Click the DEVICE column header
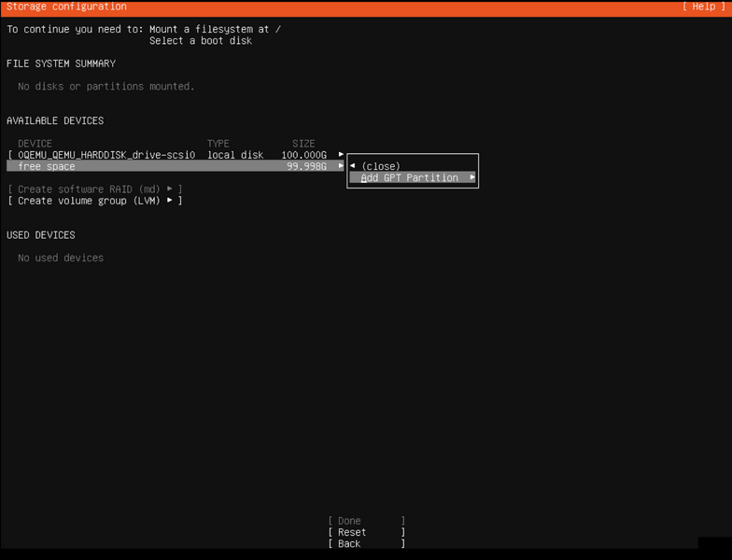The image size is (732, 560). click(35, 144)
